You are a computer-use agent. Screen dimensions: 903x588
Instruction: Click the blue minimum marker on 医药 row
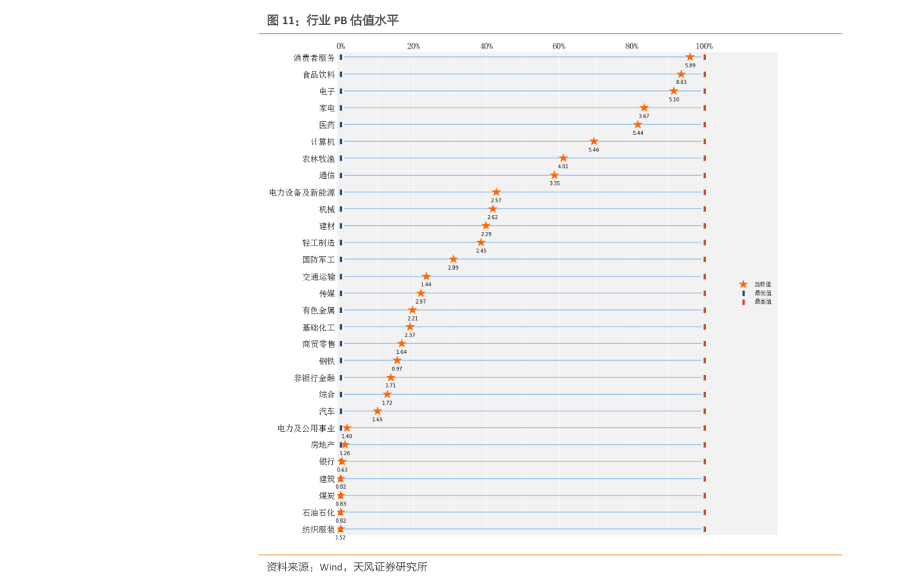coord(341,125)
